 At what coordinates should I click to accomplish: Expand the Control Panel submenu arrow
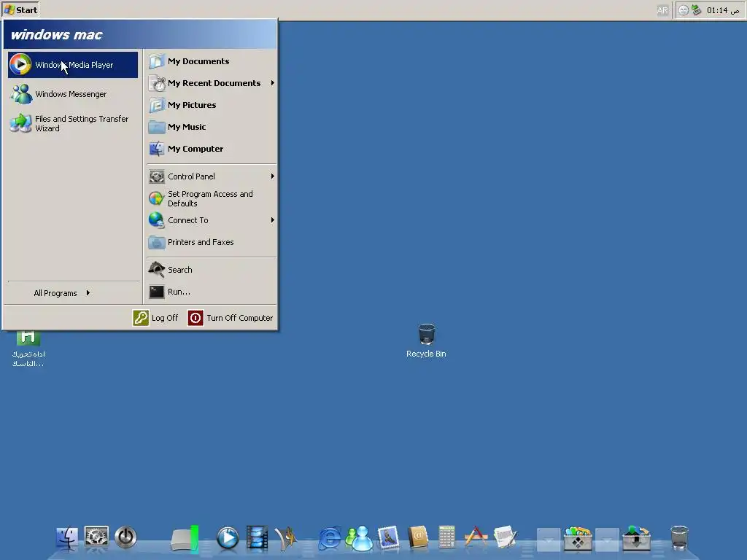pyautogui.click(x=273, y=176)
